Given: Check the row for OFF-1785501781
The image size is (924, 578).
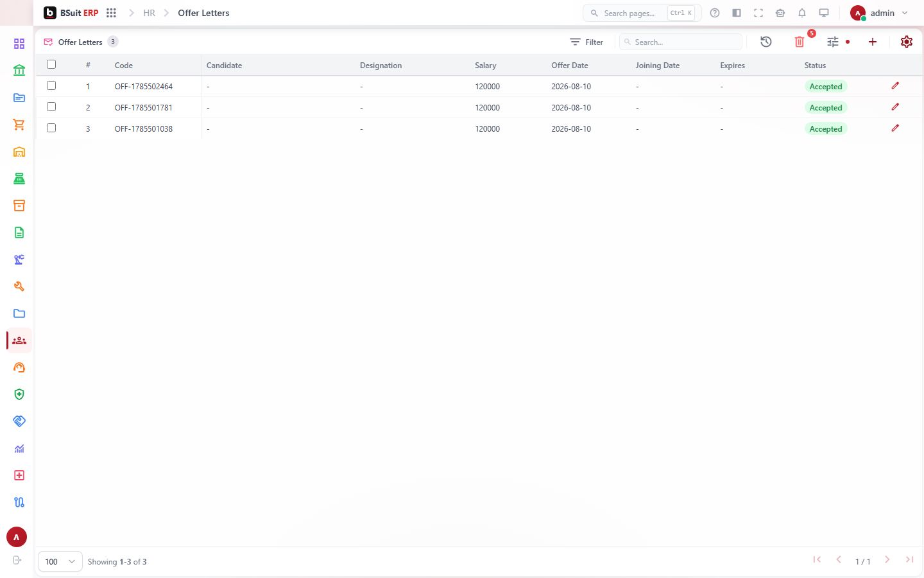Looking at the screenshot, I should [51, 107].
